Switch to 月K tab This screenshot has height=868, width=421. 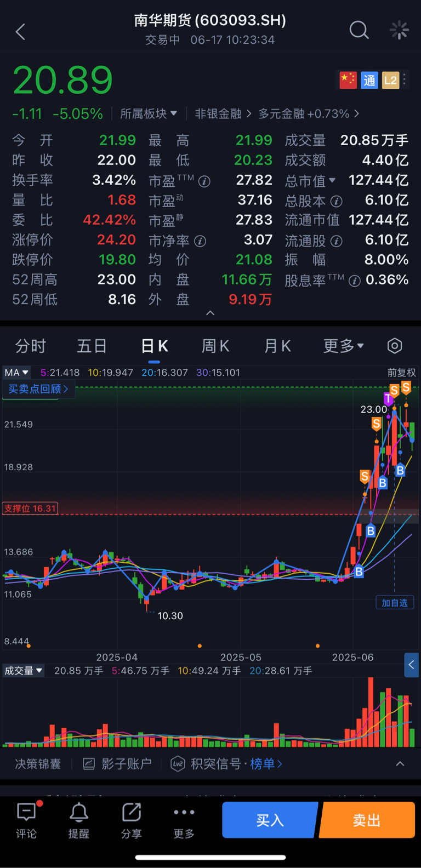277,346
